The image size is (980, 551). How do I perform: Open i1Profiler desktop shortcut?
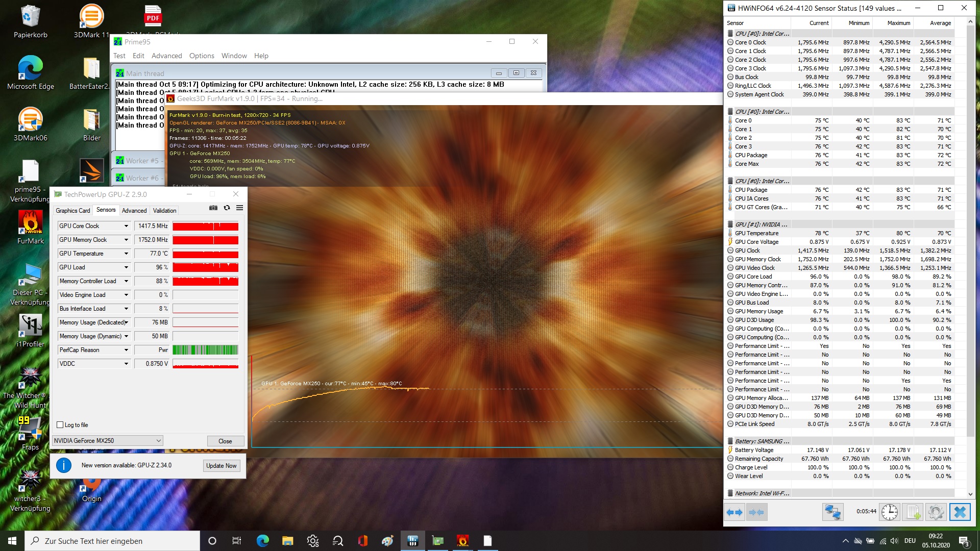click(x=31, y=331)
